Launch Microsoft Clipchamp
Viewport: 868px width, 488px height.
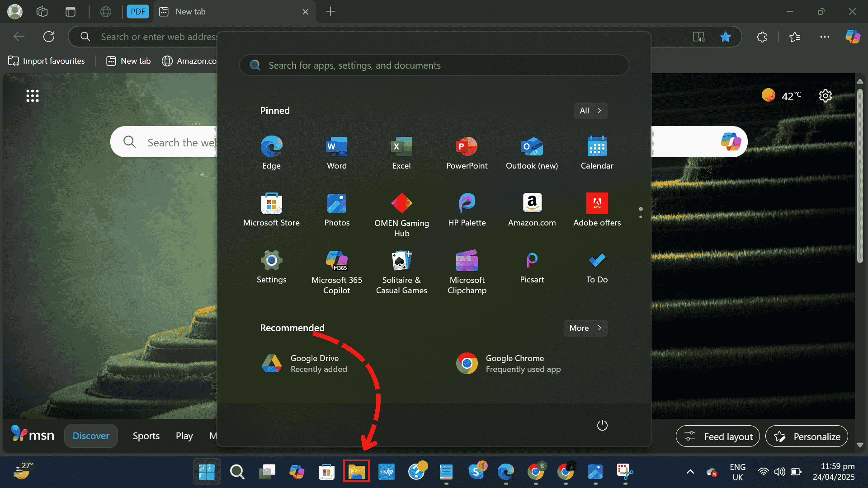[467, 272]
